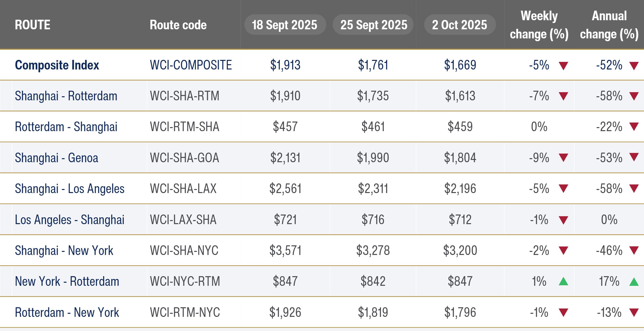644x331 pixels.
Task: Select the 2 Oct 2025 date pill
Action: [x=460, y=25]
